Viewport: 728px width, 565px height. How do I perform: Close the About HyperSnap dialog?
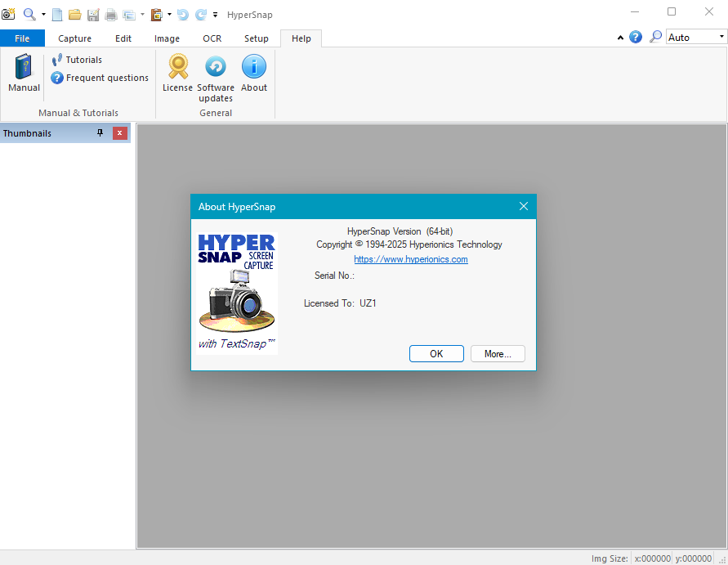pos(524,206)
